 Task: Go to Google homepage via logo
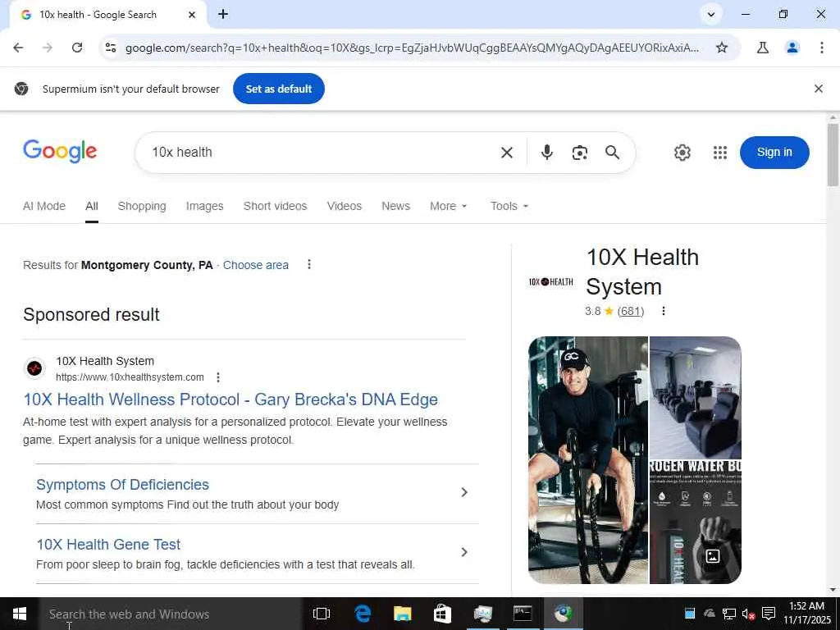point(60,151)
